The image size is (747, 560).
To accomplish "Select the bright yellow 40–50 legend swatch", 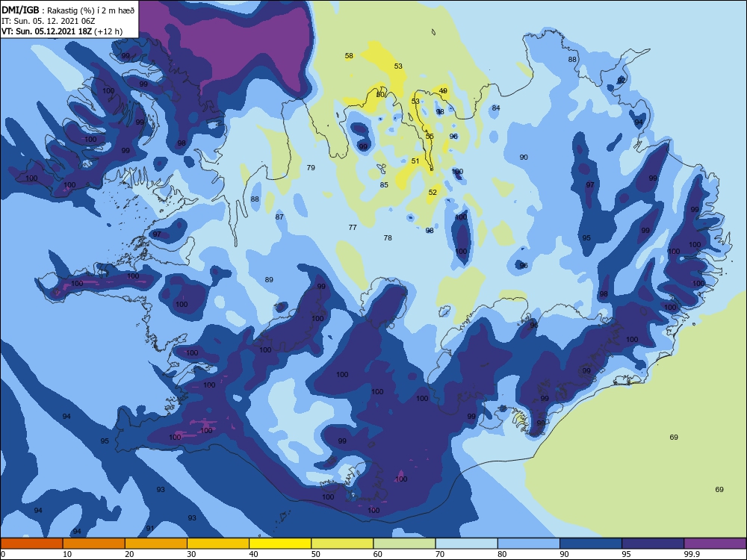I will click(x=280, y=544).
